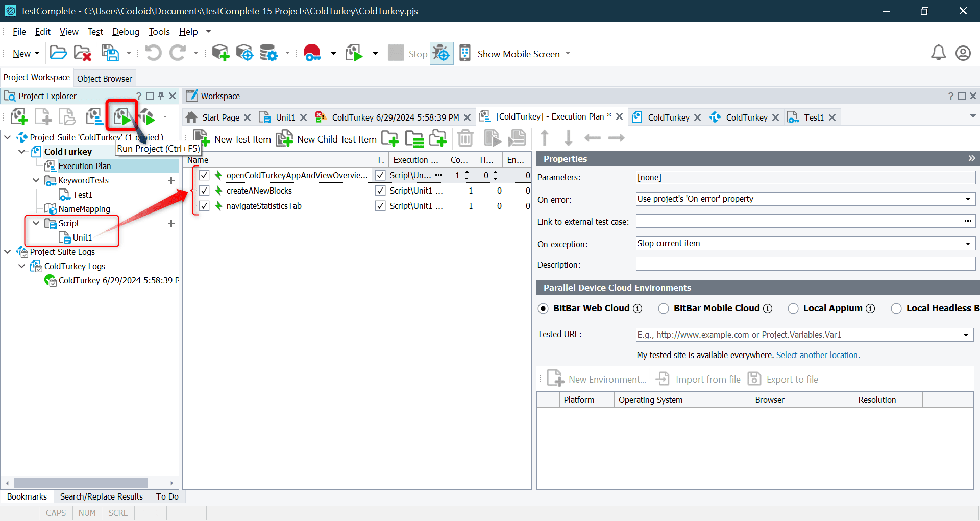This screenshot has width=980, height=521.
Task: Enable the navigateStatisticsTab checkbox
Action: (x=204, y=206)
